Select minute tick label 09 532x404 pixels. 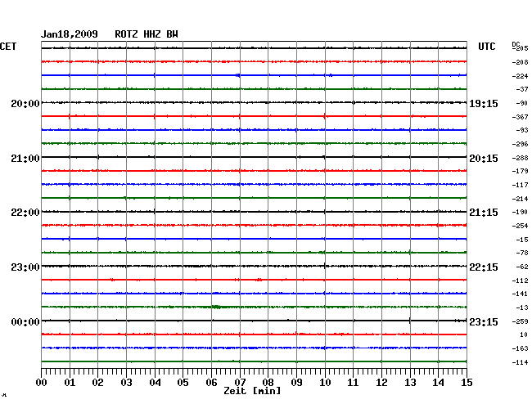pos(296,383)
